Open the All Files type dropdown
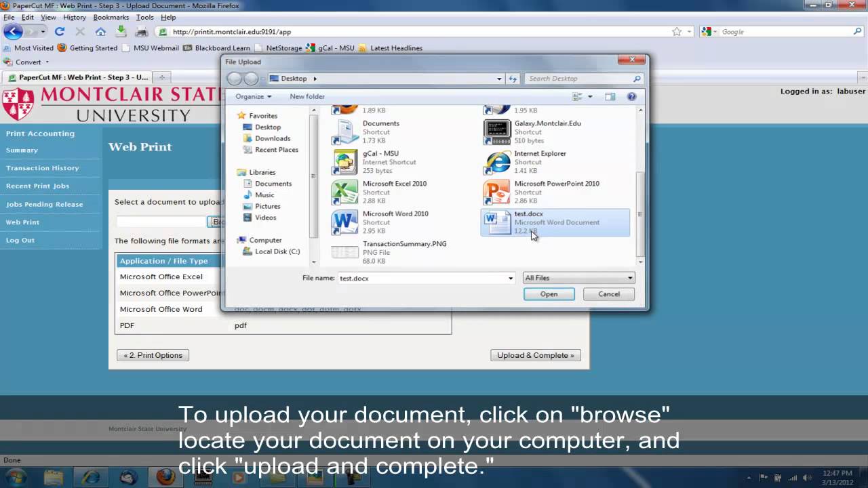868x488 pixels. (x=578, y=278)
